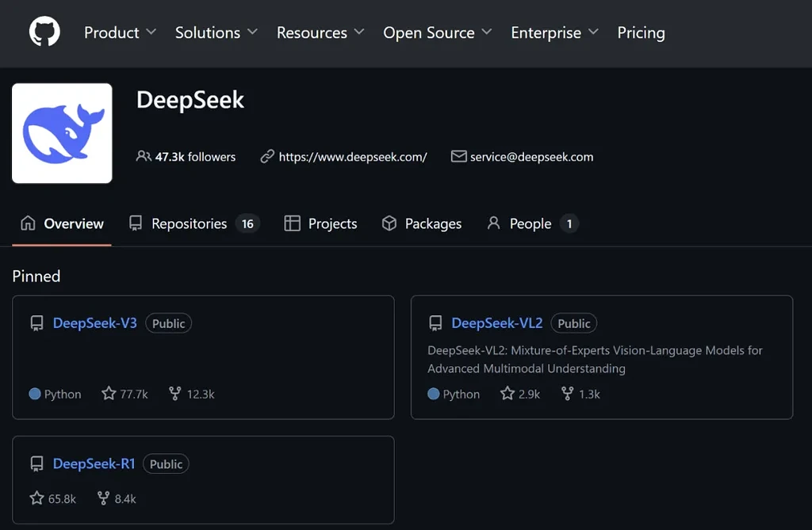Viewport: 812px width, 530px height.
Task: Click the mail icon next to service@deepseek.com
Action: [458, 156]
